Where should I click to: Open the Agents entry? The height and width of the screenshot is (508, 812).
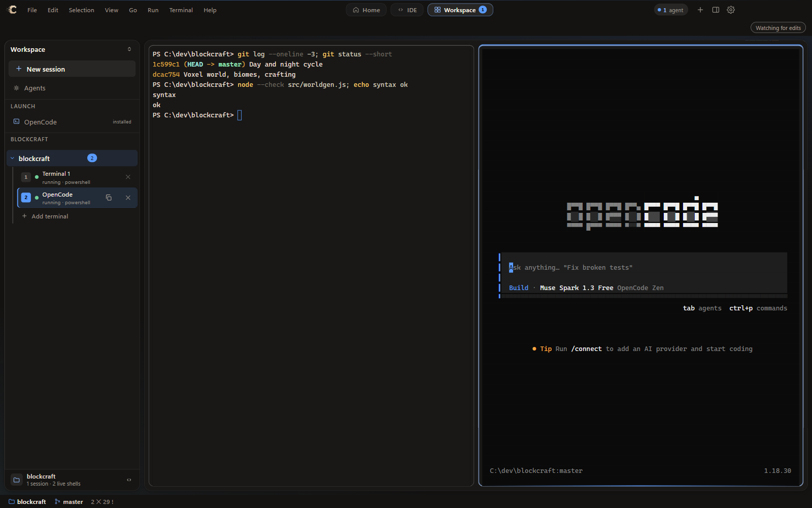coord(72,88)
